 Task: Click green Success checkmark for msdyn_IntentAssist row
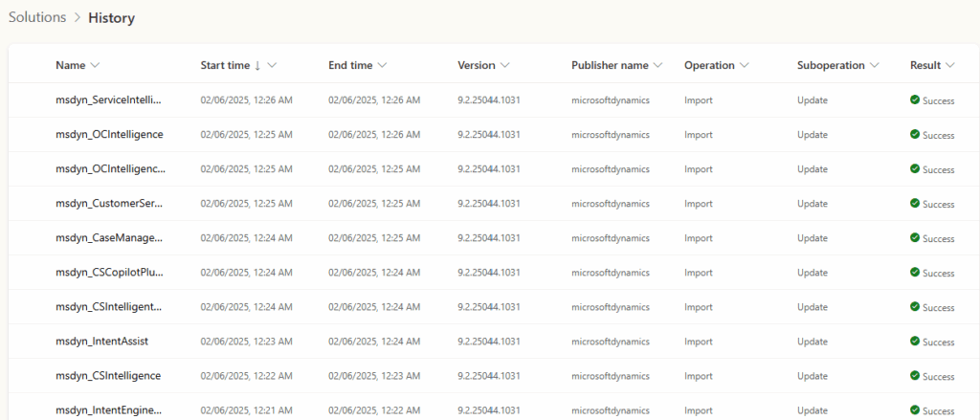[x=915, y=342]
